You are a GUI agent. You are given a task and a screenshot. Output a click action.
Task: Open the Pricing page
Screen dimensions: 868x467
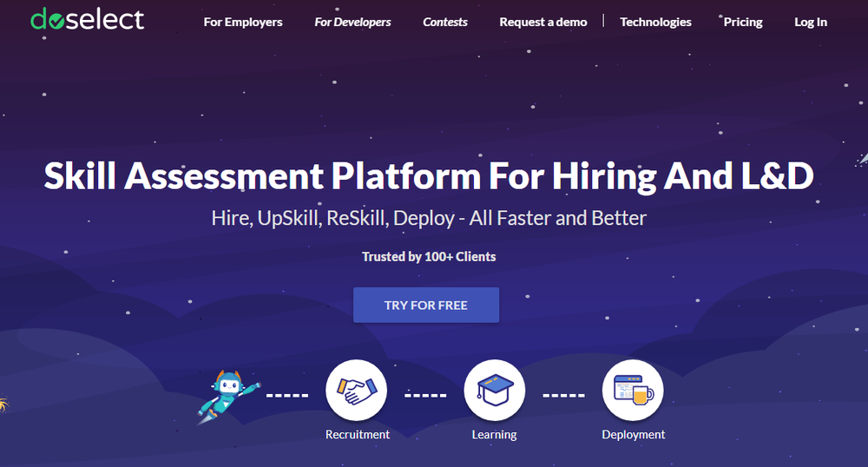[x=743, y=22]
